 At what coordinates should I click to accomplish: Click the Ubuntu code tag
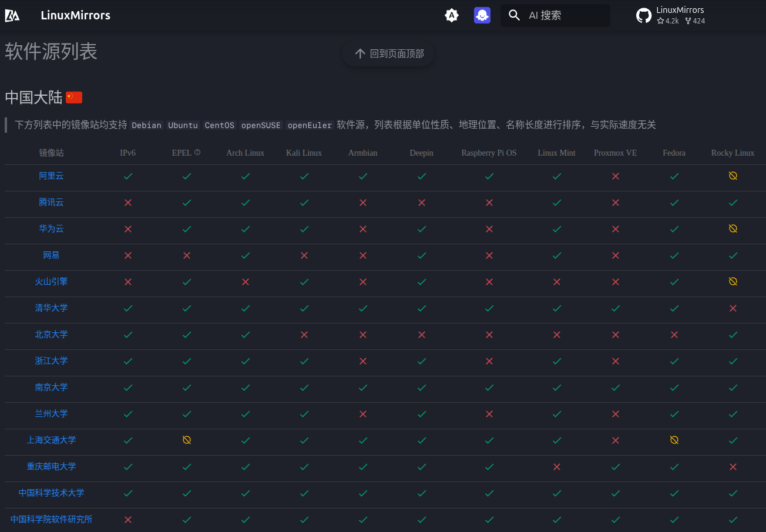pyautogui.click(x=183, y=125)
